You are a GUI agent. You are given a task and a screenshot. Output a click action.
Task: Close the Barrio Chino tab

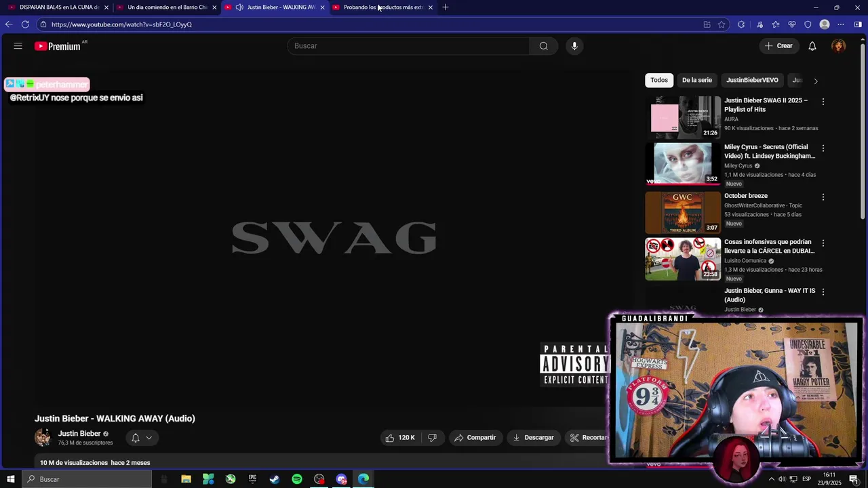[x=214, y=7]
